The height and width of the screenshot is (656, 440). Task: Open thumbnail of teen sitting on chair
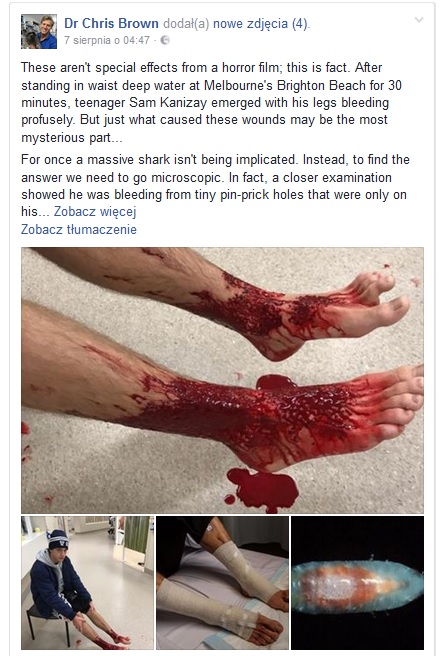pos(87,582)
